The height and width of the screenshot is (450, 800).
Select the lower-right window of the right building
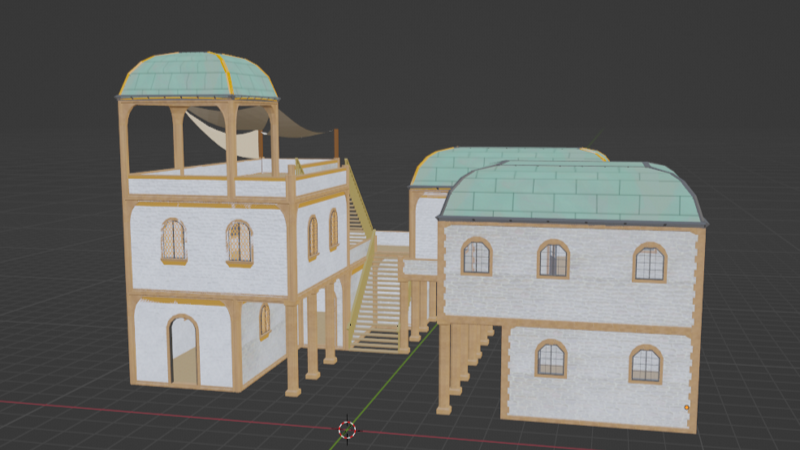pos(646,364)
